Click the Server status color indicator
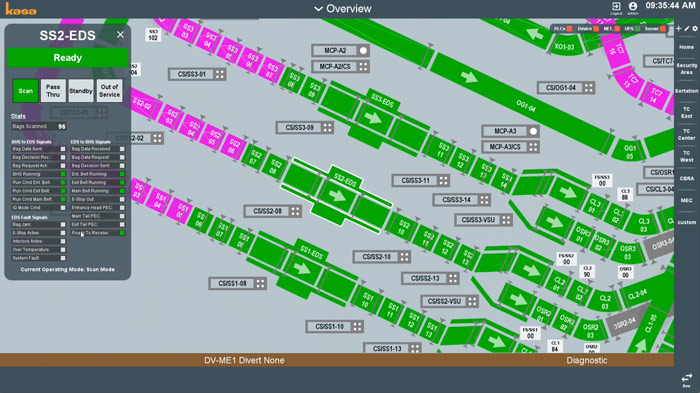Screen dimensions: 700x393 (x=663, y=29)
